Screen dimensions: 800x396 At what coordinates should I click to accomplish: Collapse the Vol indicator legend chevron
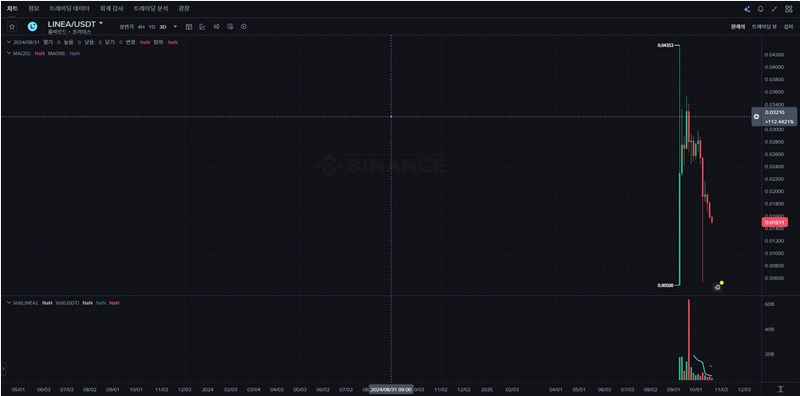point(9,303)
